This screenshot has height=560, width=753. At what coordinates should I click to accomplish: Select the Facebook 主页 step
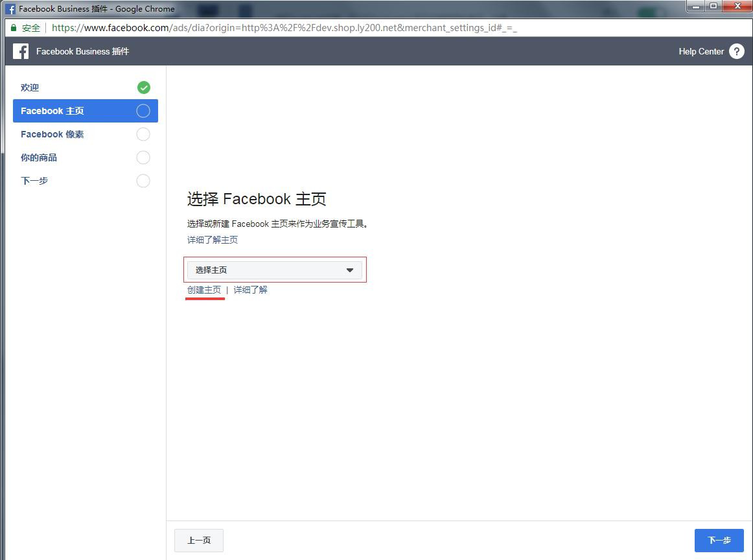(86, 111)
